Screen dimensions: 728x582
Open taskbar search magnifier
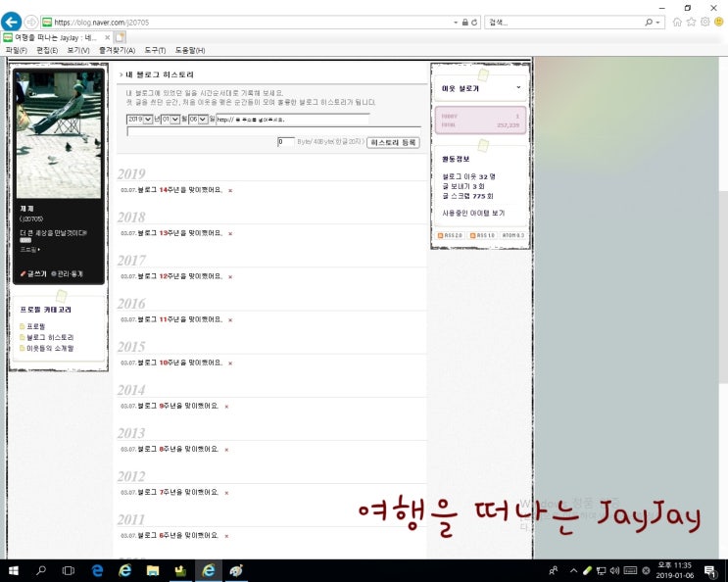pyautogui.click(x=41, y=570)
